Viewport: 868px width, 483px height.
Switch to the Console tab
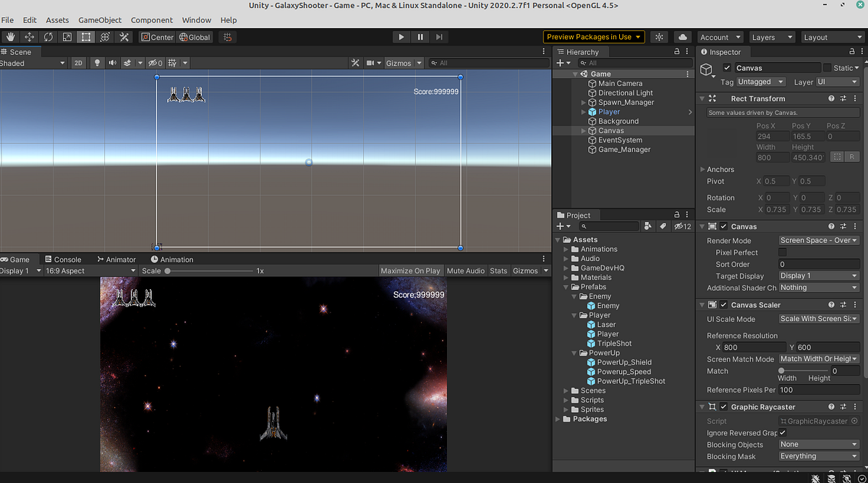point(62,259)
